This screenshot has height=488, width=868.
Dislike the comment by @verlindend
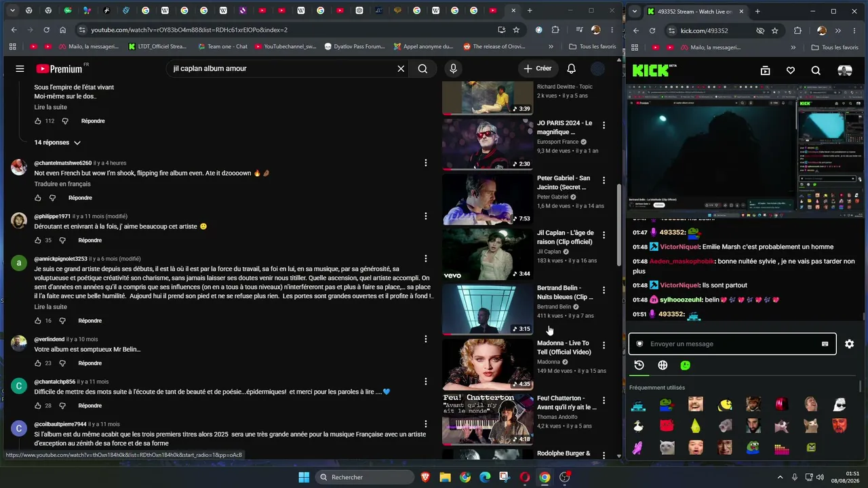point(62,363)
